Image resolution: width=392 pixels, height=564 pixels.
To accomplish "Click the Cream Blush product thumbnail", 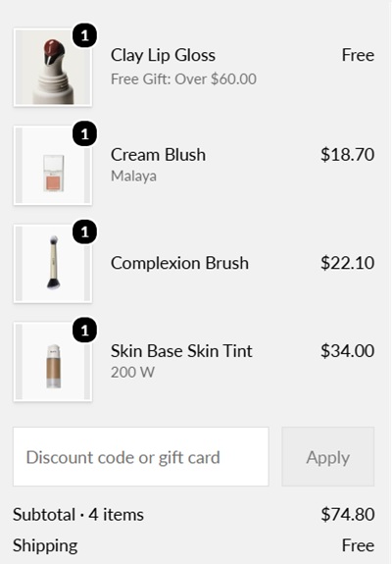I will tap(53, 166).
